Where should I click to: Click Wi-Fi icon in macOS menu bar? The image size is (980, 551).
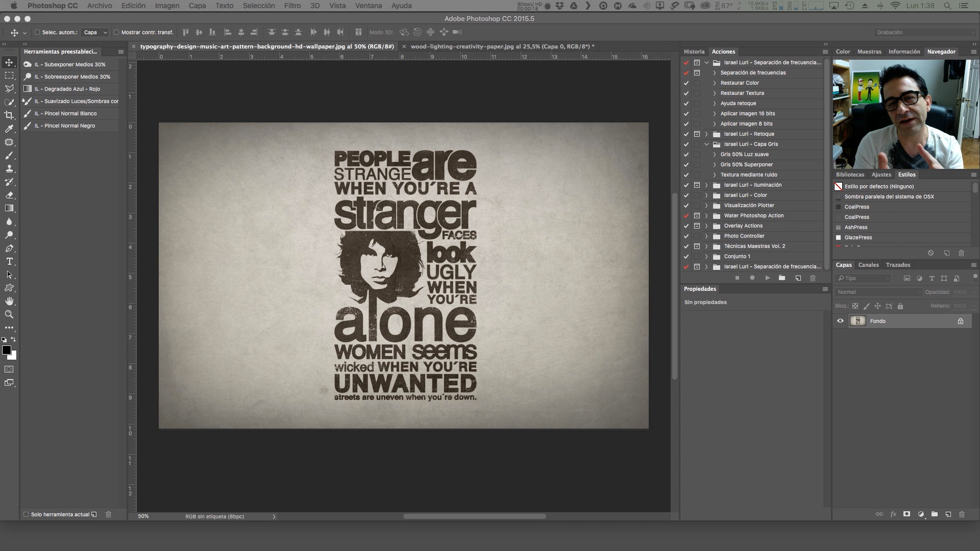click(x=896, y=6)
